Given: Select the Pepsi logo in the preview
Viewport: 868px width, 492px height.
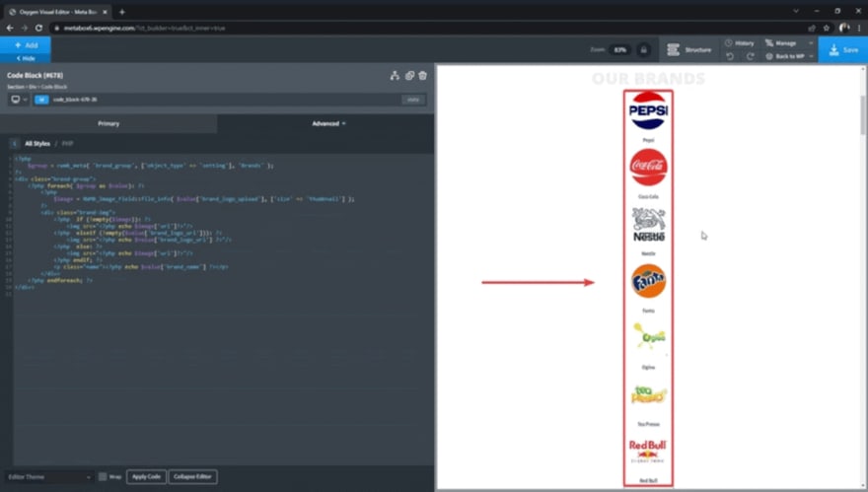Looking at the screenshot, I should tap(648, 110).
